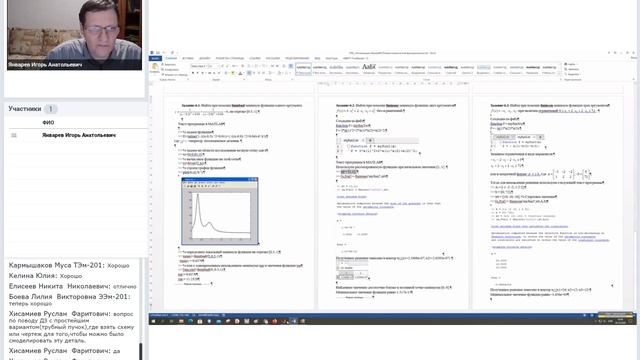This screenshot has width=640, height=360.
Task: Select participant Январев Игорь Анатольевич in list
Action: (x=79, y=135)
